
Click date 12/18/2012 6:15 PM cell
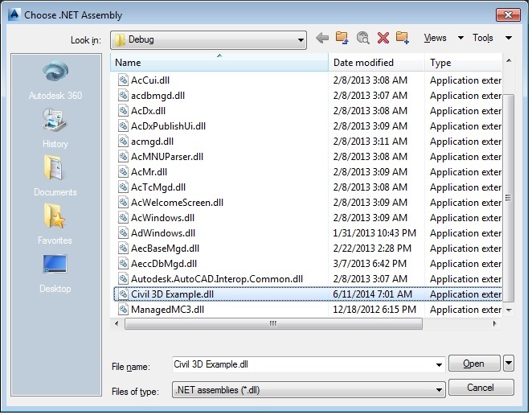374,310
